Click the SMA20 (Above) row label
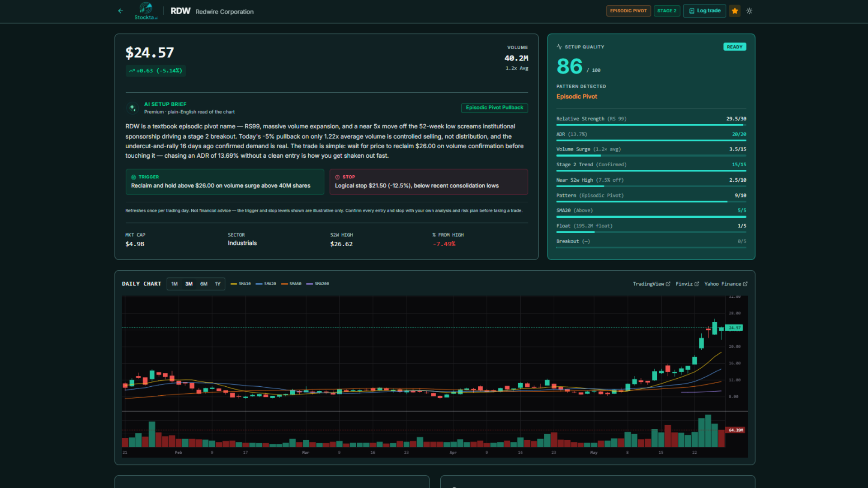The height and width of the screenshot is (488, 868). (x=575, y=211)
